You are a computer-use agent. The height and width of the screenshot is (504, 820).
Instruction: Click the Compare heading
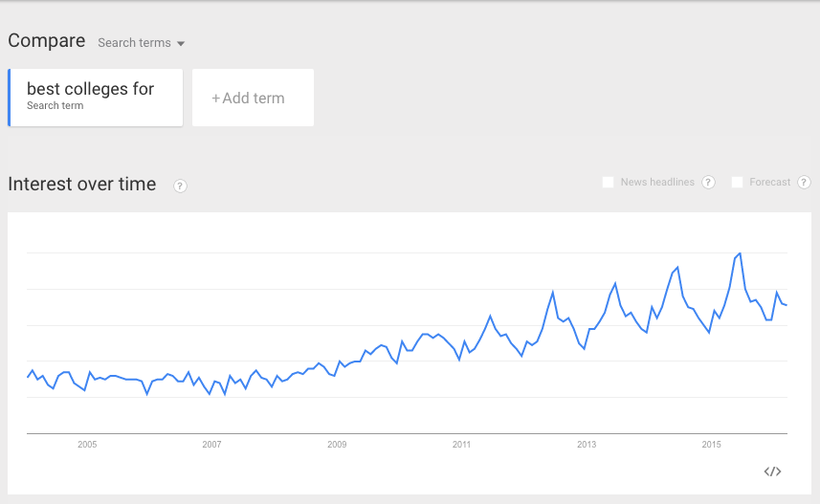point(46,40)
